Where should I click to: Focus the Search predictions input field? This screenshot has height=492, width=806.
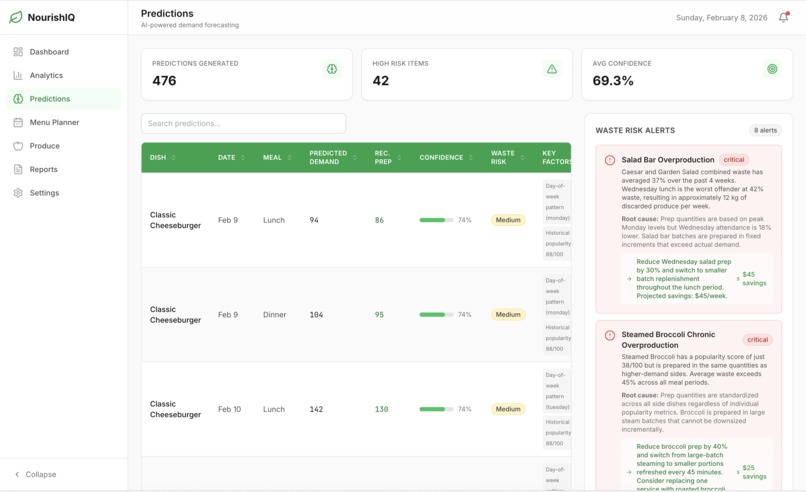[x=243, y=123]
